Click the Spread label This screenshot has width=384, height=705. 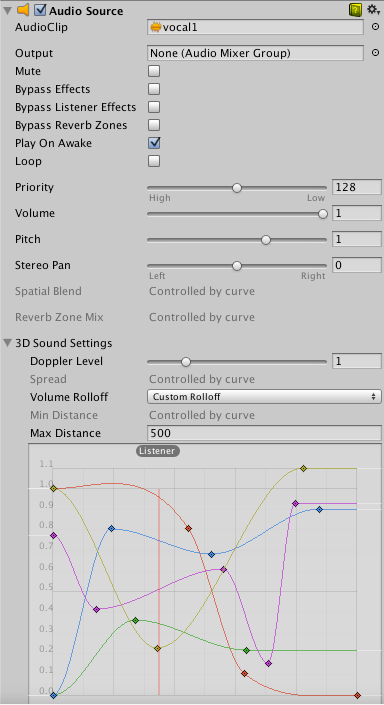(x=48, y=379)
